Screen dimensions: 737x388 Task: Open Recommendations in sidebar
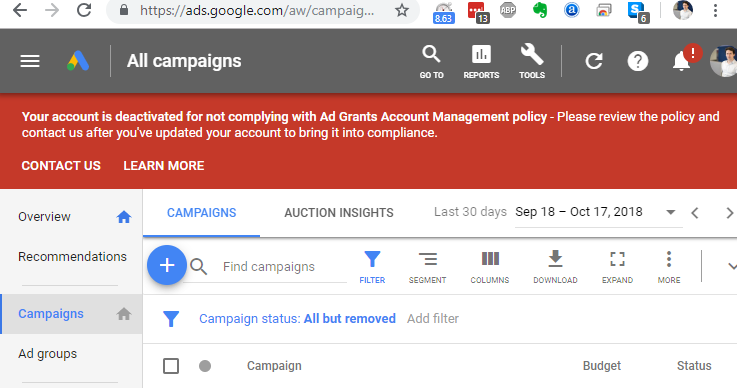(x=72, y=257)
